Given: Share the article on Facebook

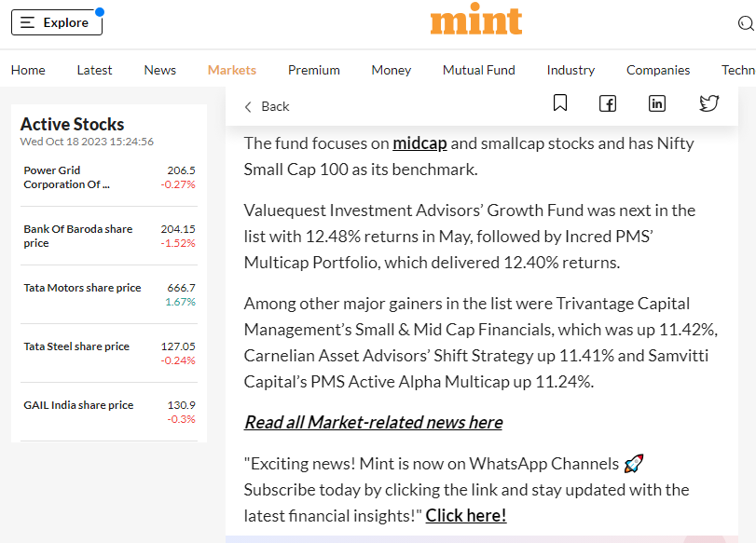Looking at the screenshot, I should [x=608, y=104].
